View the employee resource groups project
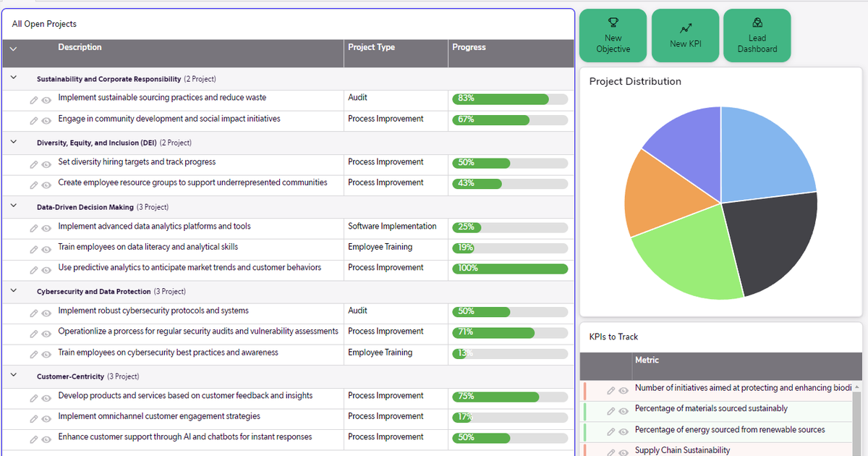Viewport: 868px width, 456px height. (46, 185)
